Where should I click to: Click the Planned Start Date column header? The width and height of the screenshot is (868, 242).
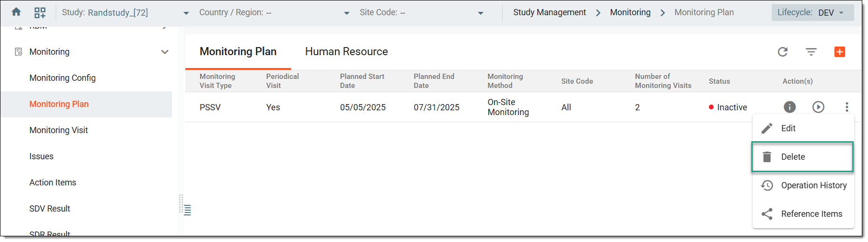point(362,81)
